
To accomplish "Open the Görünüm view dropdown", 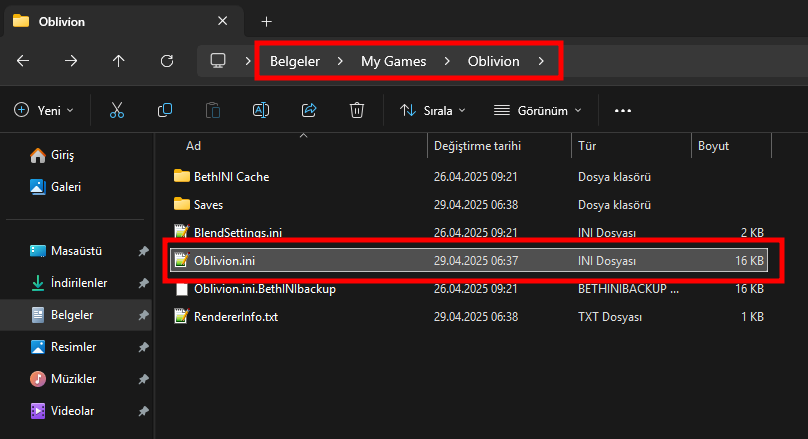I will [537, 110].
